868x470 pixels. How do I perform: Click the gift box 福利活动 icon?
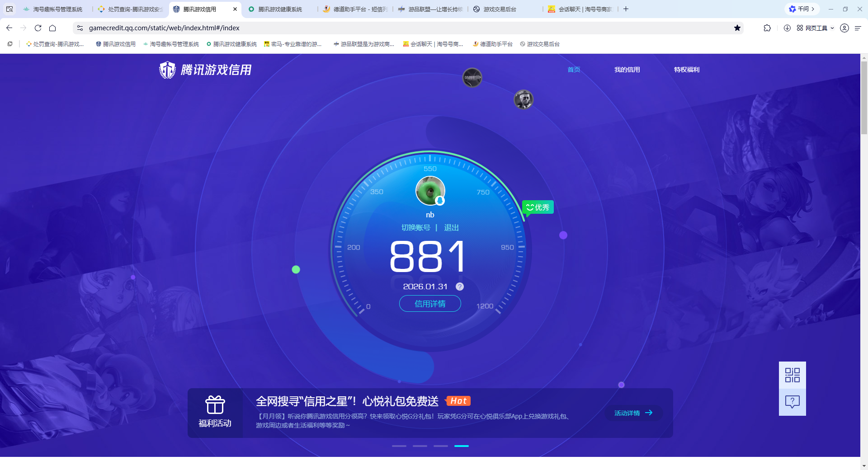coord(216,405)
